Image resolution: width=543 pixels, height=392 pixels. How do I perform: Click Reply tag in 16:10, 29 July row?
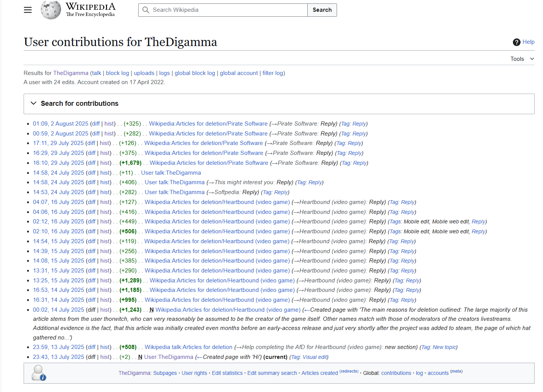point(360,163)
